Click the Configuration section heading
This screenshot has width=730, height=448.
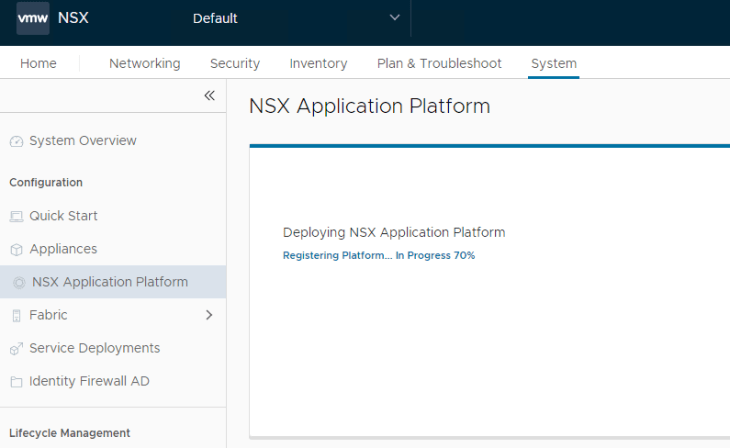(x=46, y=183)
